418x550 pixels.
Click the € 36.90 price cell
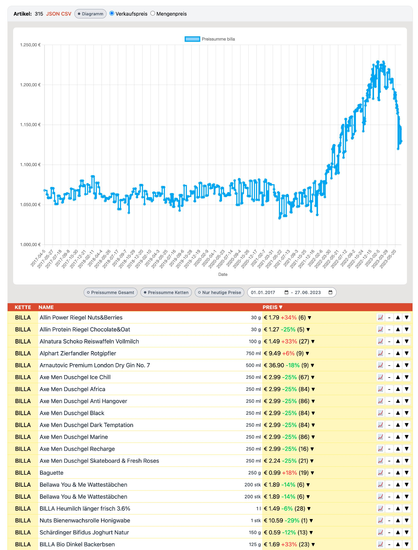coord(274,365)
